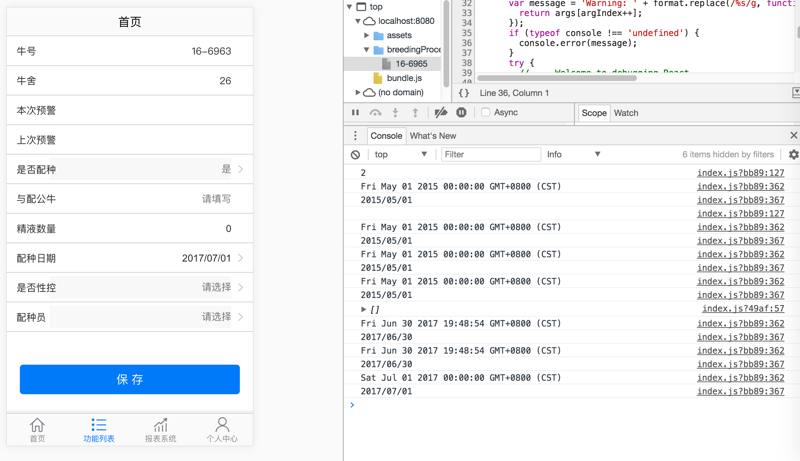Image resolution: width=800 pixels, height=461 pixels.
Task: Click the console Filter input field
Action: click(x=491, y=154)
